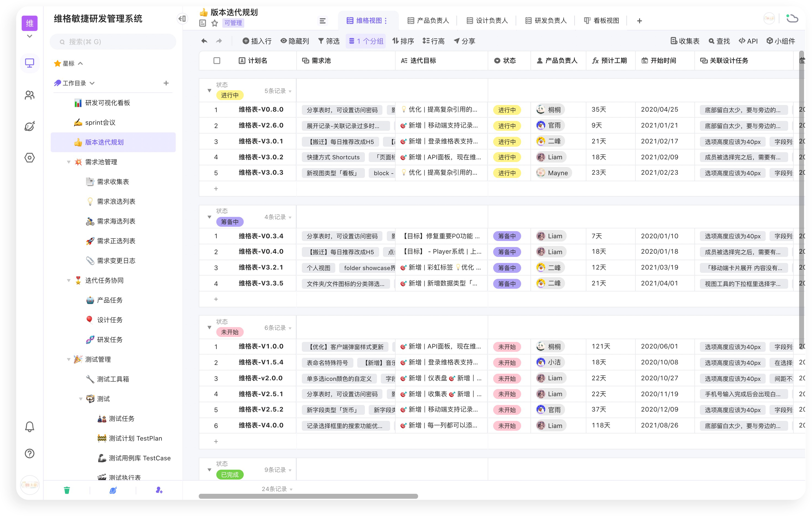This screenshot has width=812, height=516.
Task: Expand the 工作目录 dropdown chevron
Action: tap(92, 83)
